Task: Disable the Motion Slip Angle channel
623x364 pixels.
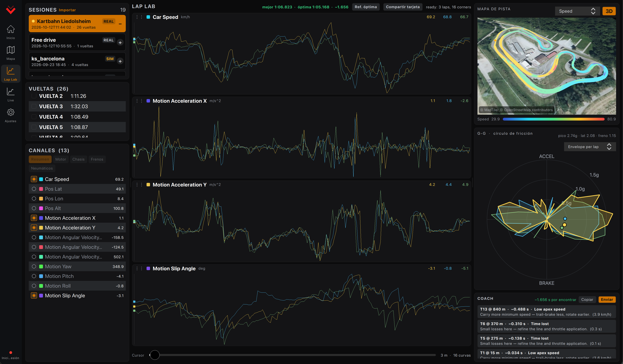Action: coord(34,296)
